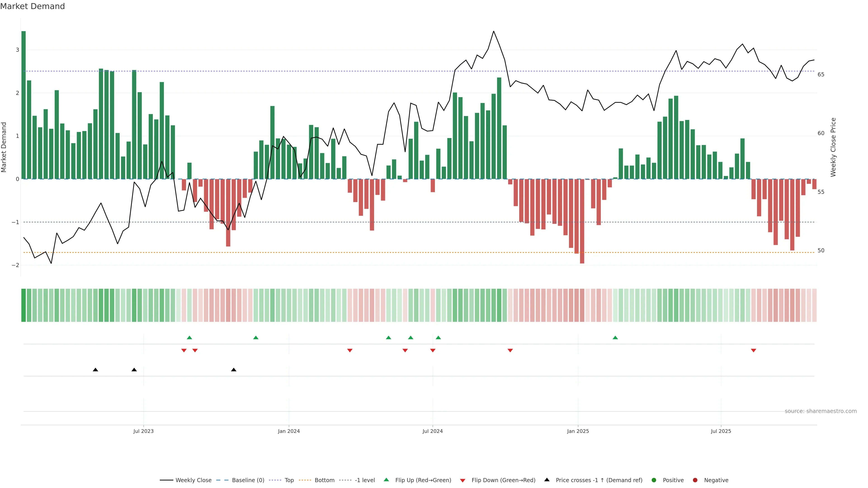Image resolution: width=868 pixels, height=488 pixels.
Task: Toggle the -1 level legend entry
Action: click(x=365, y=480)
